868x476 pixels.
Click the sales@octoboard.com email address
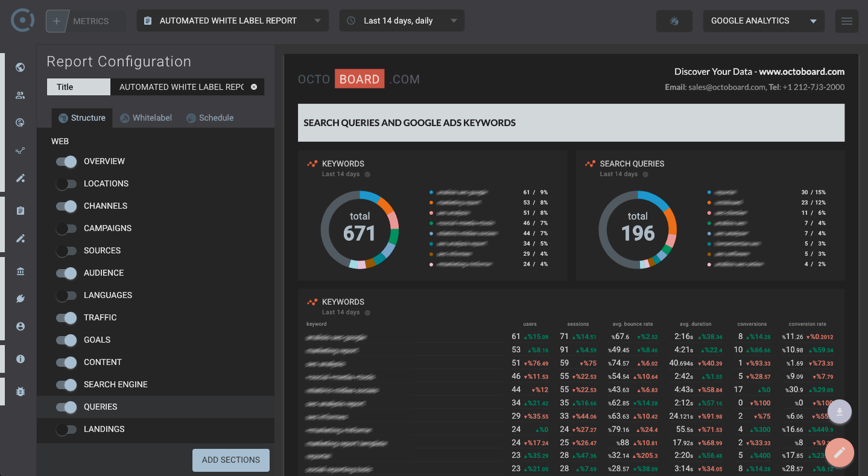pos(727,87)
